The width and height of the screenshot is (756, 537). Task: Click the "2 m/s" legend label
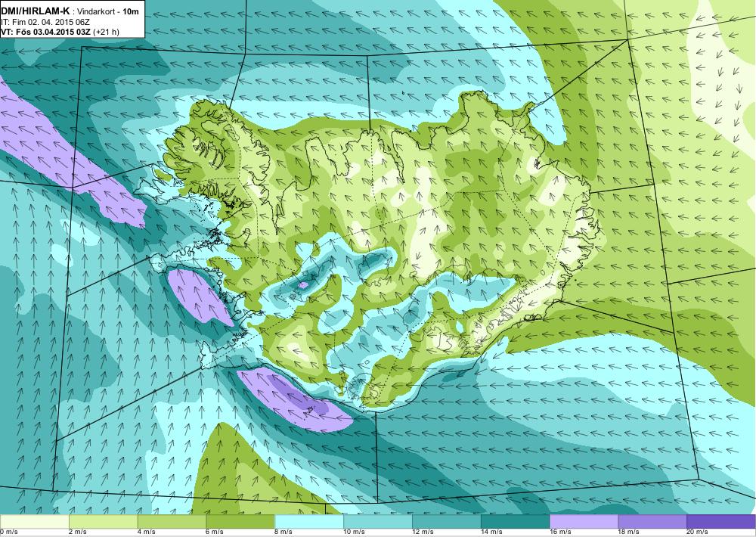78,532
